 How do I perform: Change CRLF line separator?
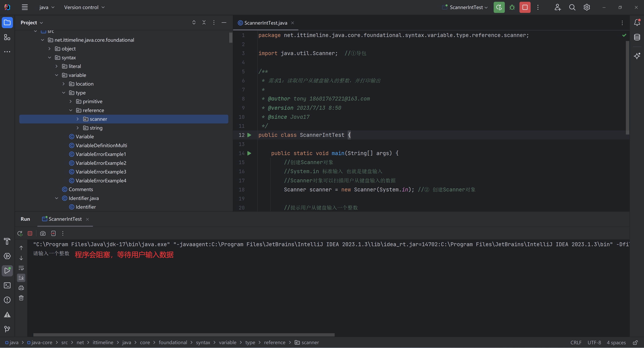pyautogui.click(x=576, y=342)
